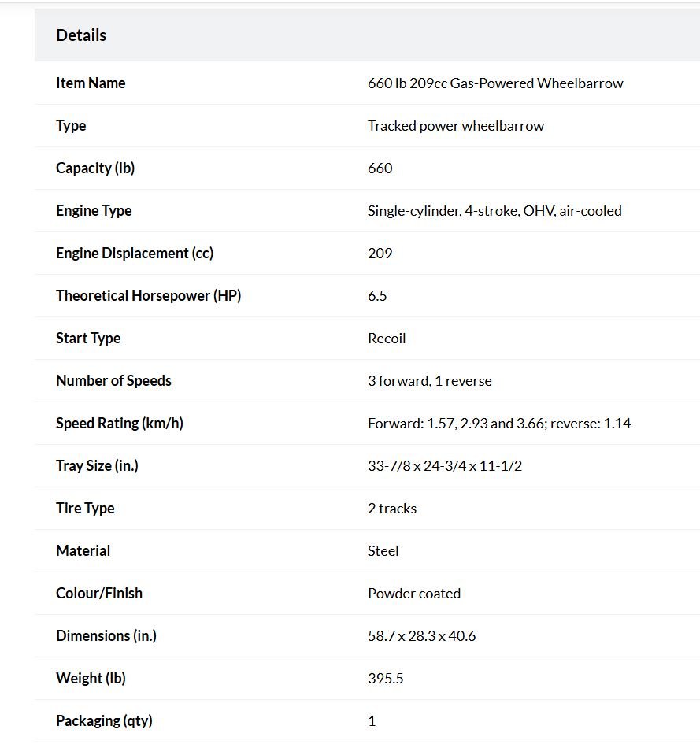Click the Type row label
The width and height of the screenshot is (700, 744).
71,126
